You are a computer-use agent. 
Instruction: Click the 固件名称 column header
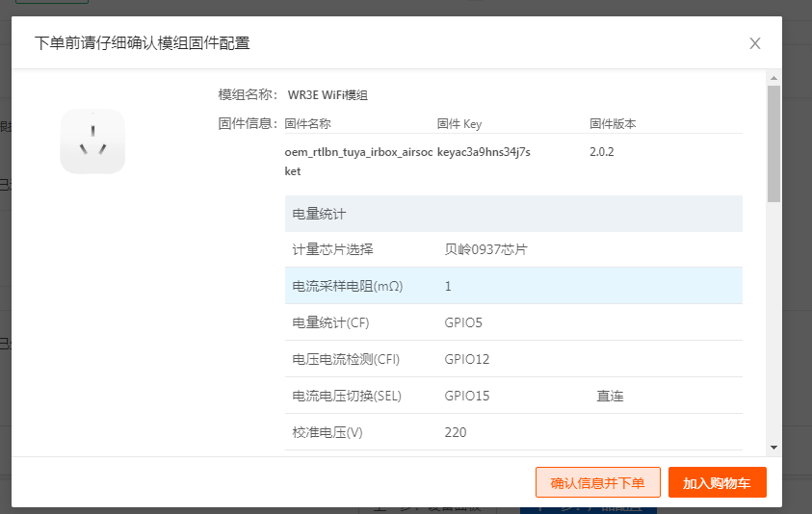tap(308, 124)
